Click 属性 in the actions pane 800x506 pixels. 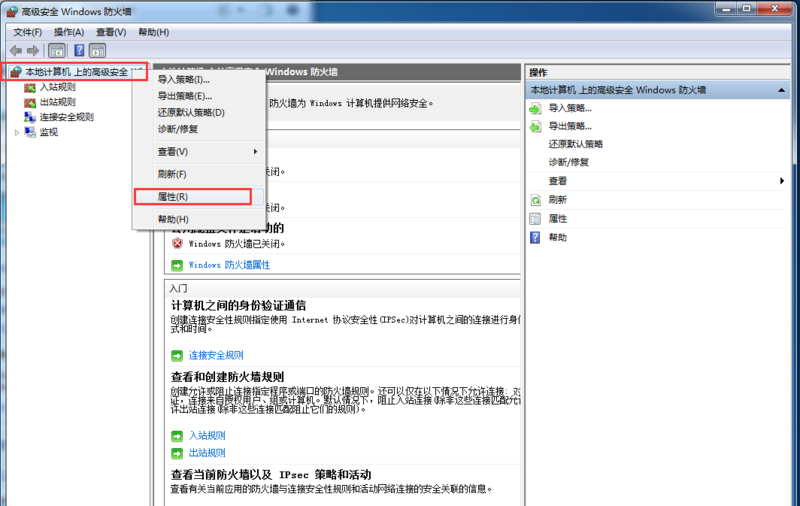558,219
